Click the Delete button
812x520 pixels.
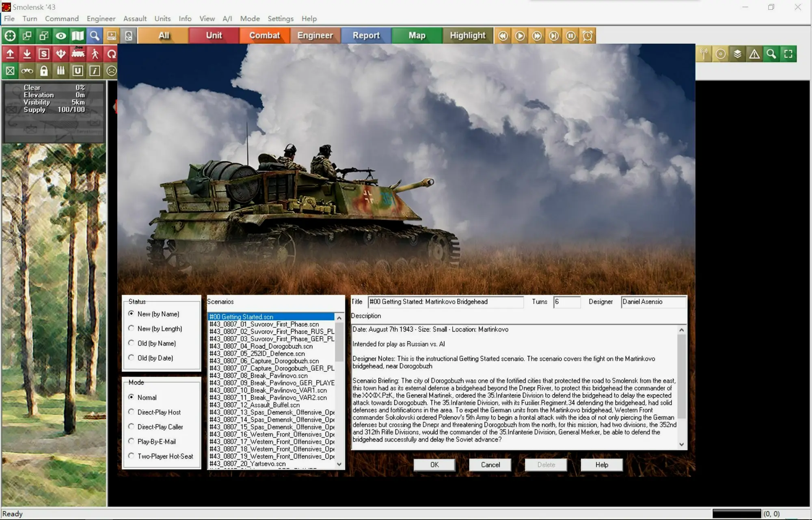click(x=546, y=465)
